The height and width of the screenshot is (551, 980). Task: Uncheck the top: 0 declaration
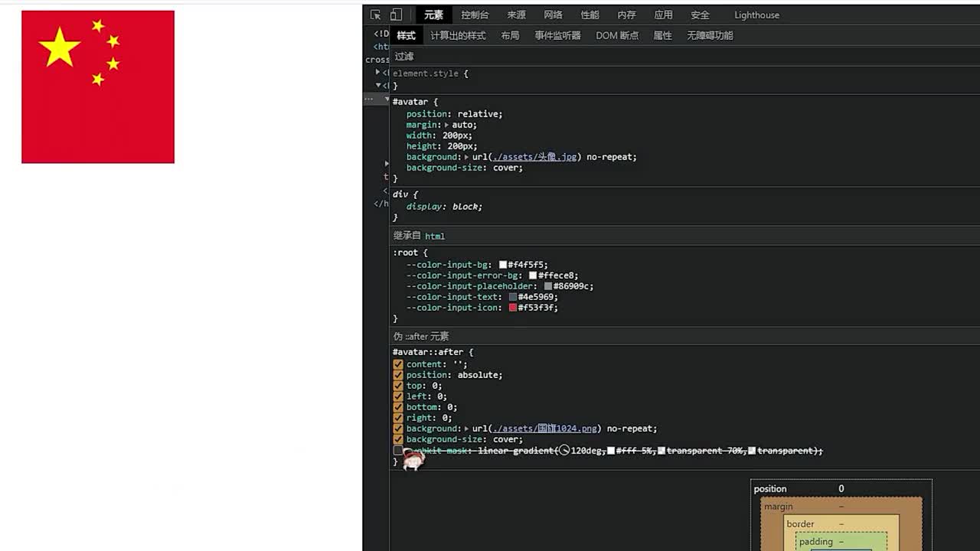pyautogui.click(x=398, y=386)
